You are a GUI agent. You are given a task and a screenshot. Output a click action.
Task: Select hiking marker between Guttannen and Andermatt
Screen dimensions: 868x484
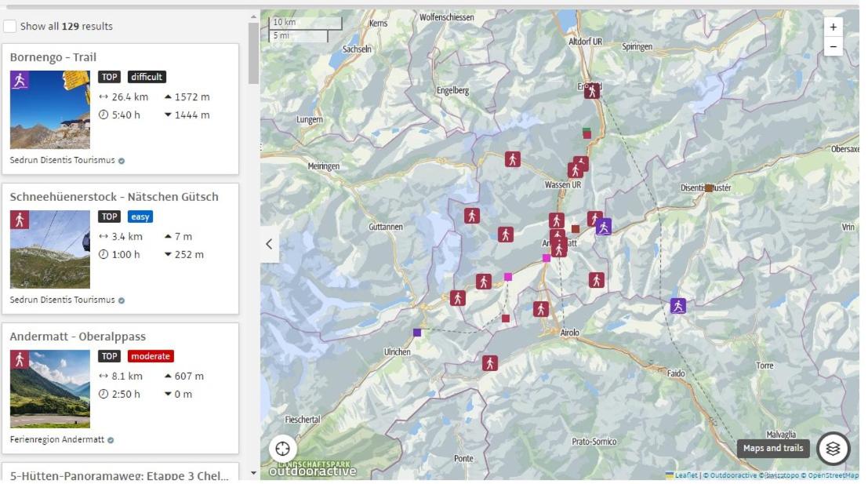505,235
